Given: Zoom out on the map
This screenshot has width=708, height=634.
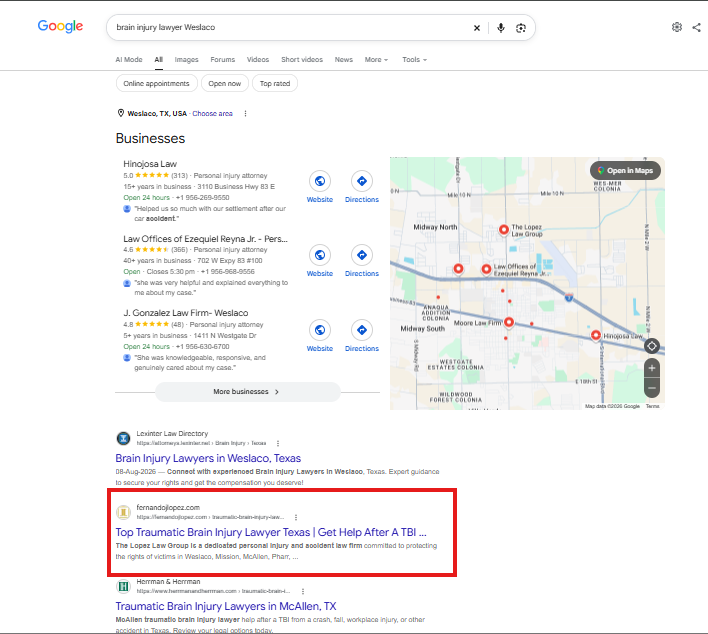Looking at the screenshot, I should pyautogui.click(x=652, y=388).
